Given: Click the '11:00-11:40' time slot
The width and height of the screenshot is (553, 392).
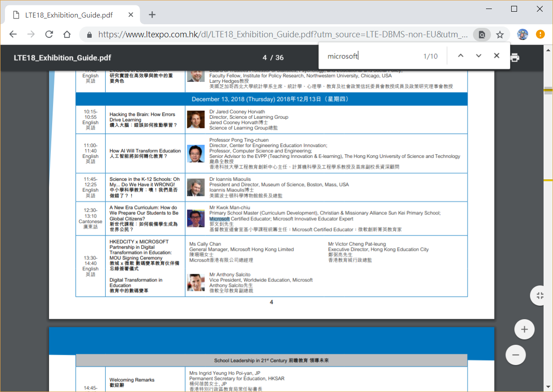Looking at the screenshot, I should pyautogui.click(x=90, y=148).
